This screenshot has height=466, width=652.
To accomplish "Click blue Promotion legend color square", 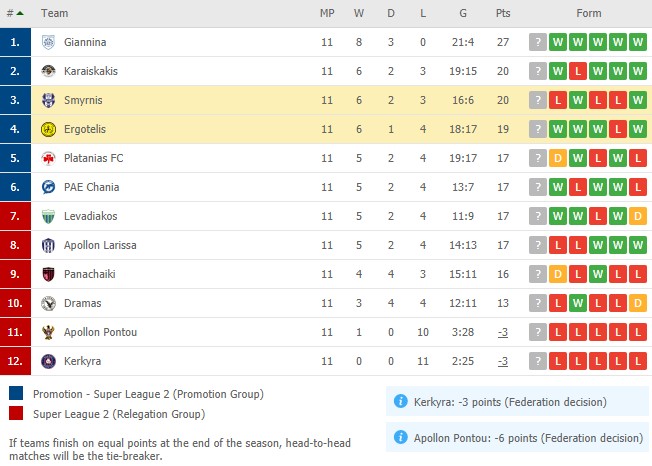I will (x=16, y=393).
